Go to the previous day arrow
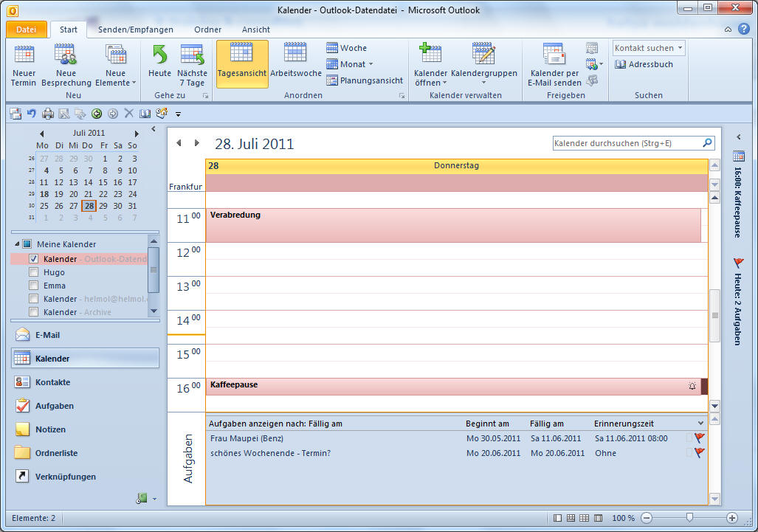Image resolution: width=758 pixels, height=532 pixels. tap(179, 143)
